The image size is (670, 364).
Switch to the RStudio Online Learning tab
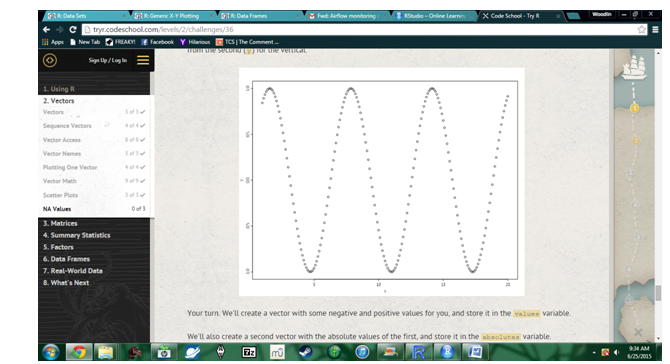coord(433,16)
